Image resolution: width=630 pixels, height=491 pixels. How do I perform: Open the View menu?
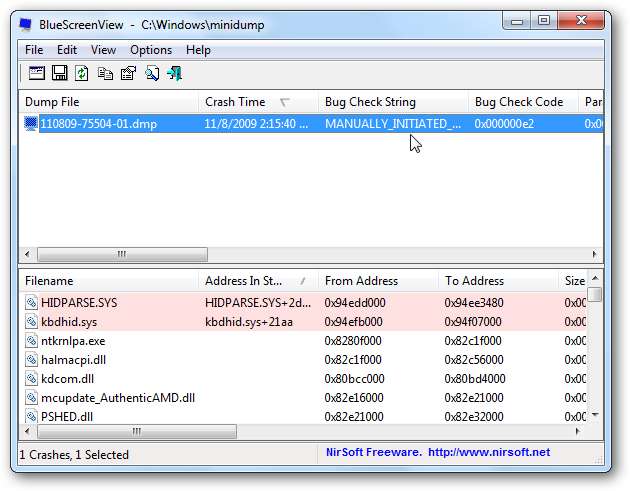(x=103, y=50)
